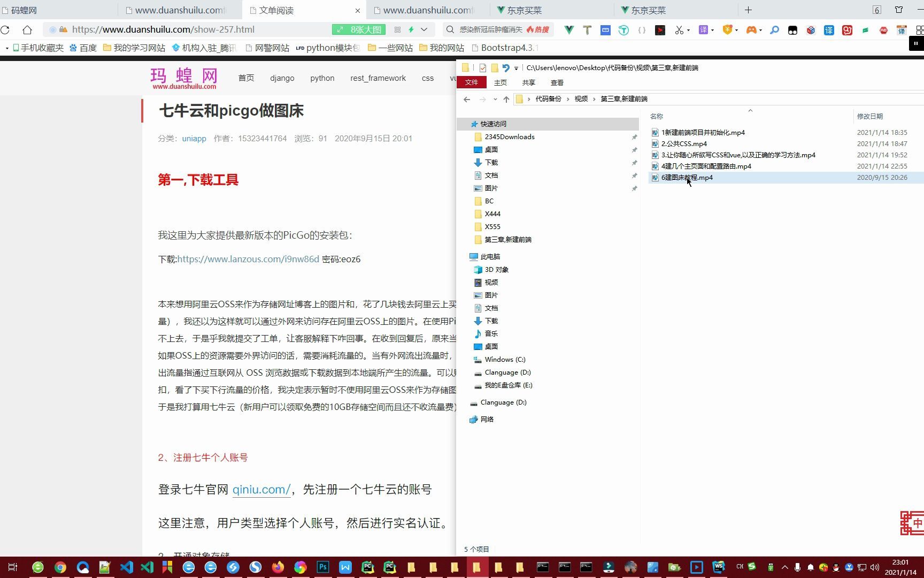Open the quick access toolbar dropdown
The width and height of the screenshot is (924, 578).
pyautogui.click(x=516, y=68)
